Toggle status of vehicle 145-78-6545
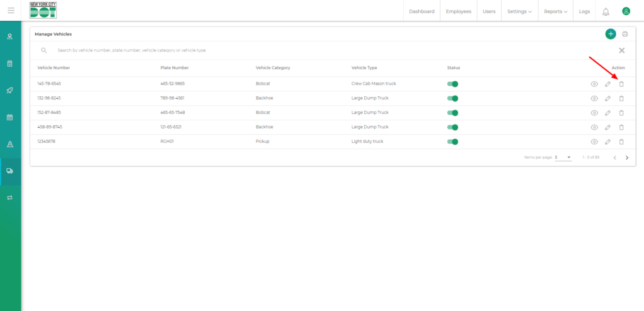The width and height of the screenshot is (644, 311). click(453, 84)
